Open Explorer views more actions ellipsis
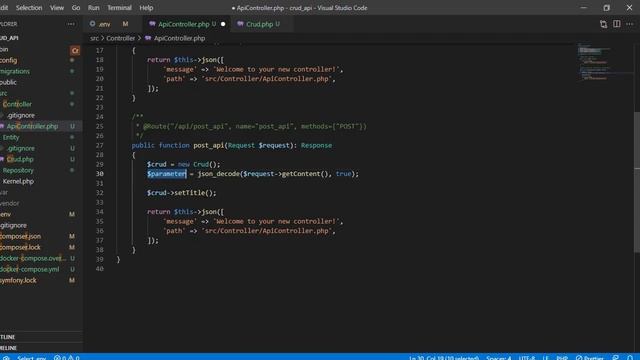This screenshot has height=360, width=640. (x=71, y=24)
